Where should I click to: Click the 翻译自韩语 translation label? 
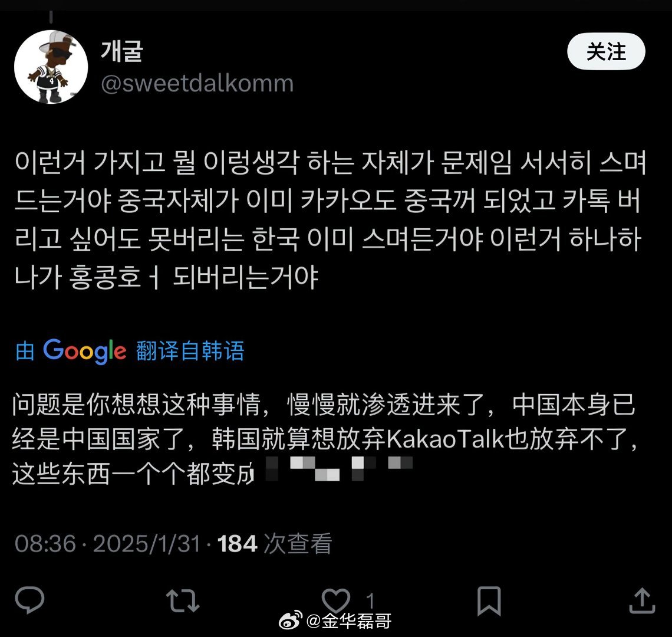190,351
